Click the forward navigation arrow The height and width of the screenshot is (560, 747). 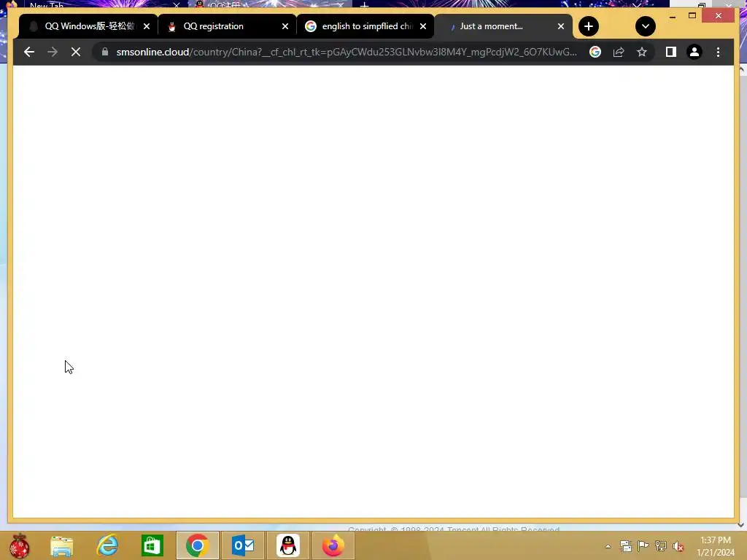tap(53, 52)
